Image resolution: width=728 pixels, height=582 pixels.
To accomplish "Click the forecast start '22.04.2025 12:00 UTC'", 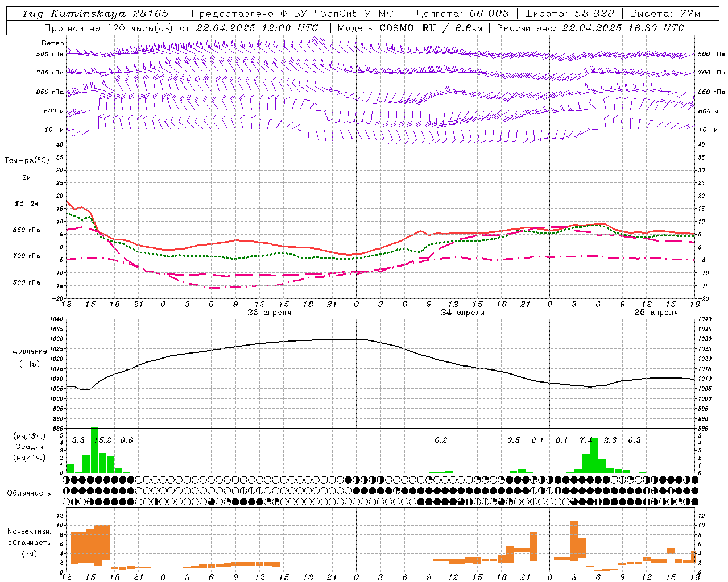I will click(x=257, y=28).
